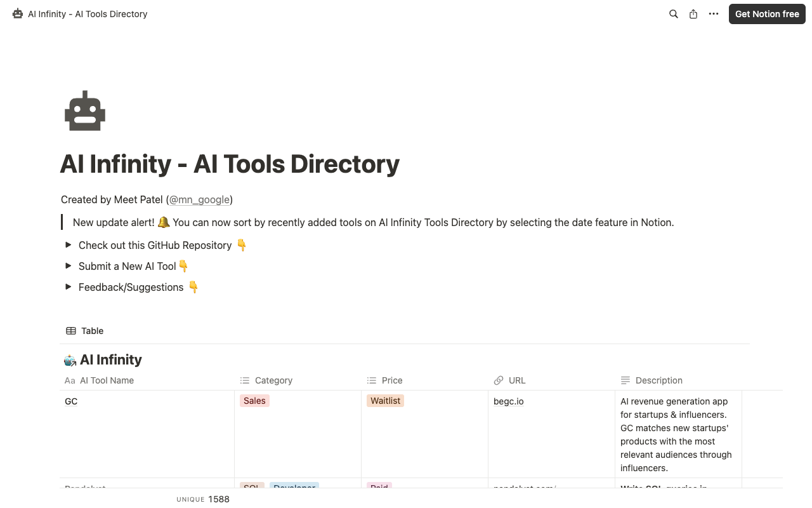Click breadcrumb AI Infinity - AI Tools Directory
This screenshot has height=508, width=812.
coord(88,14)
